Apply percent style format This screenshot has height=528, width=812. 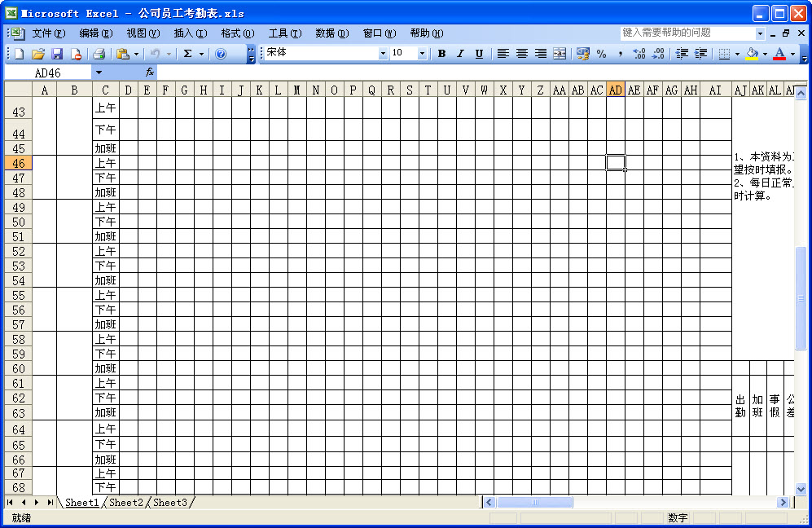(601, 53)
